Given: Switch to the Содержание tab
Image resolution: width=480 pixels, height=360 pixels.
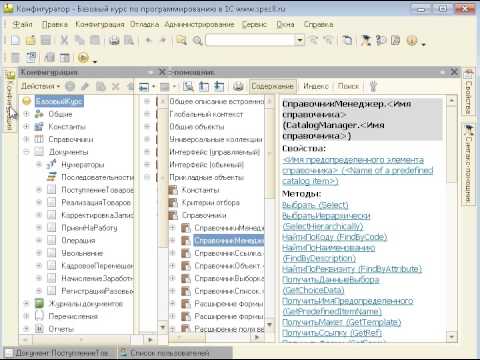Looking at the screenshot, I should pyautogui.click(x=273, y=86).
